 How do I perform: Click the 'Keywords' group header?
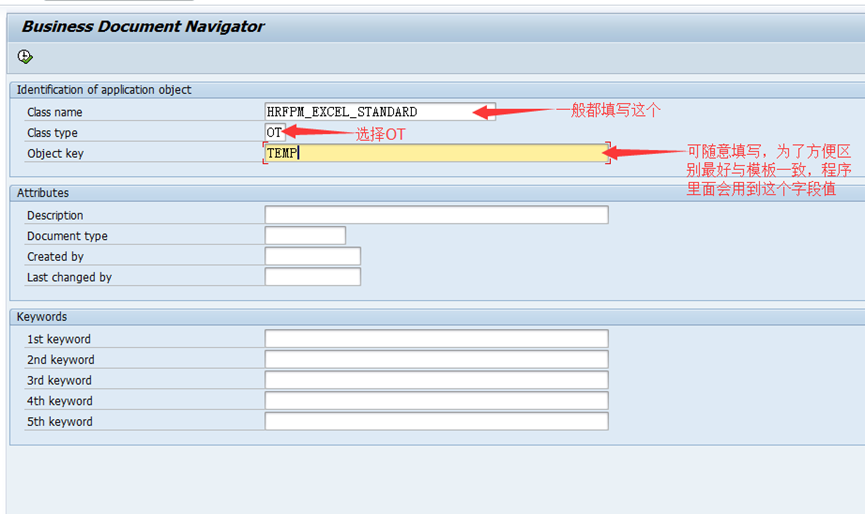(41, 317)
